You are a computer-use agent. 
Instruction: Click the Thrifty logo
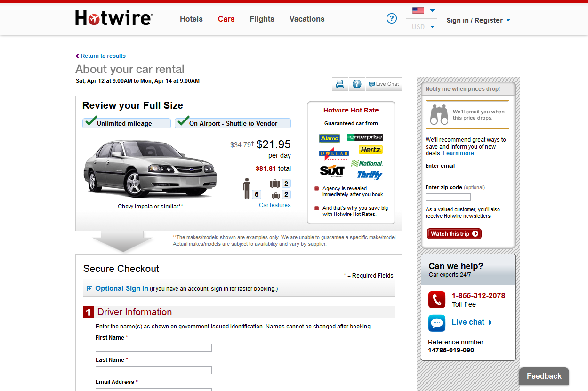[370, 175]
